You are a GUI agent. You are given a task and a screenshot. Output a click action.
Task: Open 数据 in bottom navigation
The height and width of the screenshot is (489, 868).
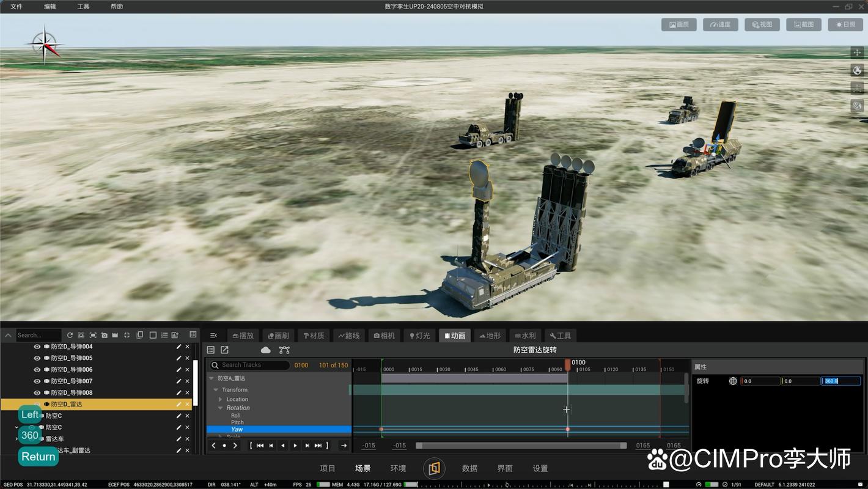(x=469, y=468)
